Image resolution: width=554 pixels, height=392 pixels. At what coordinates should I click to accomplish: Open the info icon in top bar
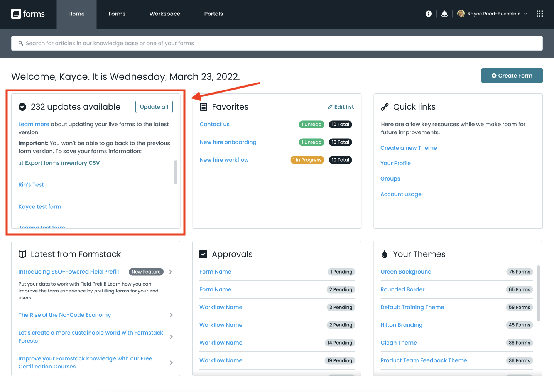[428, 14]
